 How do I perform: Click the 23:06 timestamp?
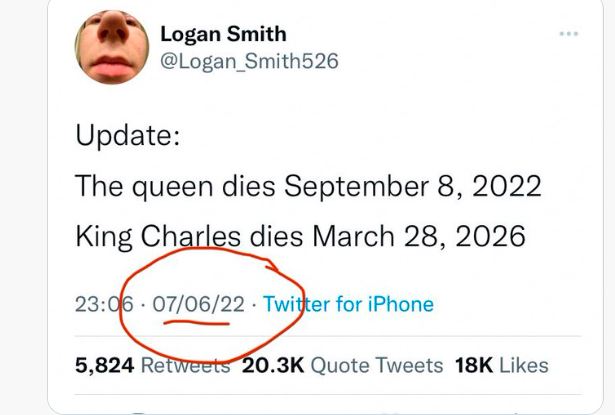click(x=96, y=304)
